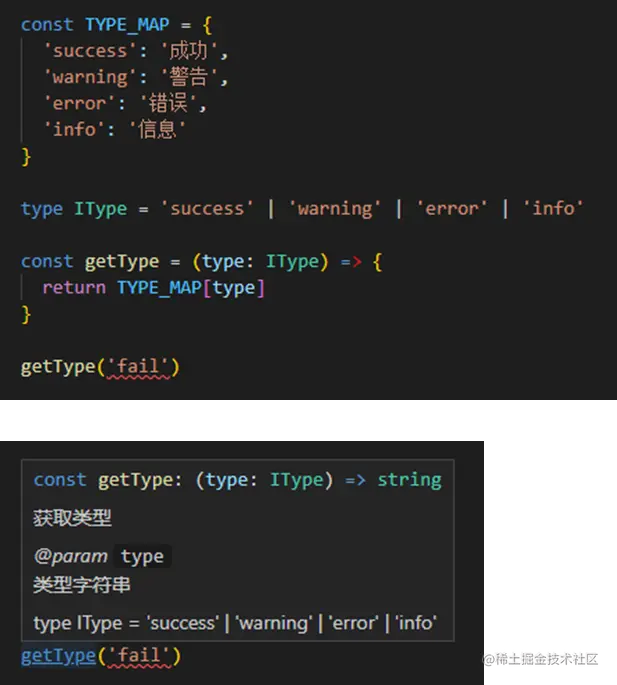Viewport: 617px width, 685px height.
Task: Click getType in the const arrow function declaration
Action: (x=122, y=262)
